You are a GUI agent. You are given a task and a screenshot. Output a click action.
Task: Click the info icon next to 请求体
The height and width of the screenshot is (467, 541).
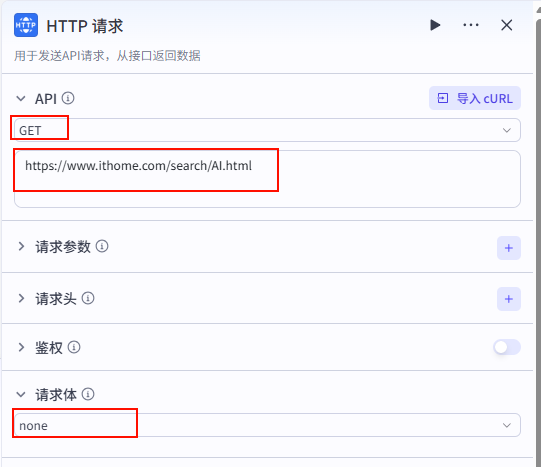(88, 394)
